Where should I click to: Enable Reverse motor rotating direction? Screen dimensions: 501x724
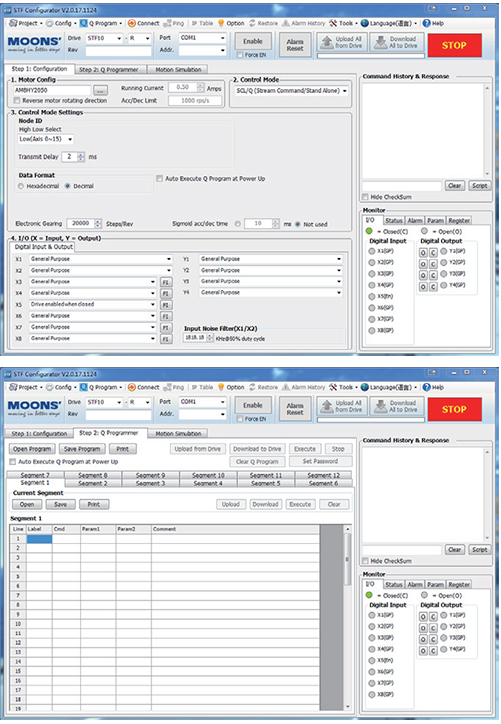point(17,101)
